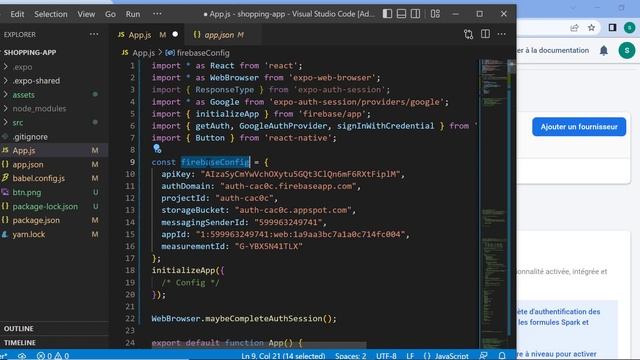Screen dimensions: 640x360
Task: Open the Edit menu
Action: pos(17,14)
